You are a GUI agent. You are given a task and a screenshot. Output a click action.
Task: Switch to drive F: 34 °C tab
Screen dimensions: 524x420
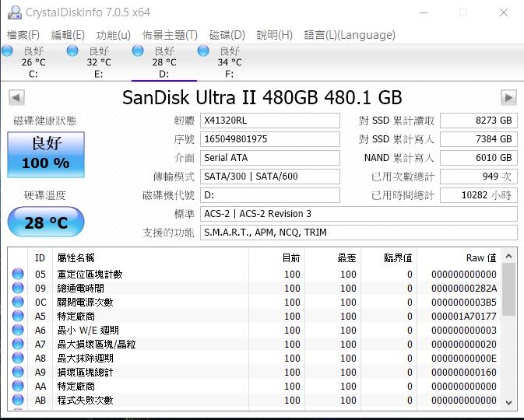click(x=230, y=62)
